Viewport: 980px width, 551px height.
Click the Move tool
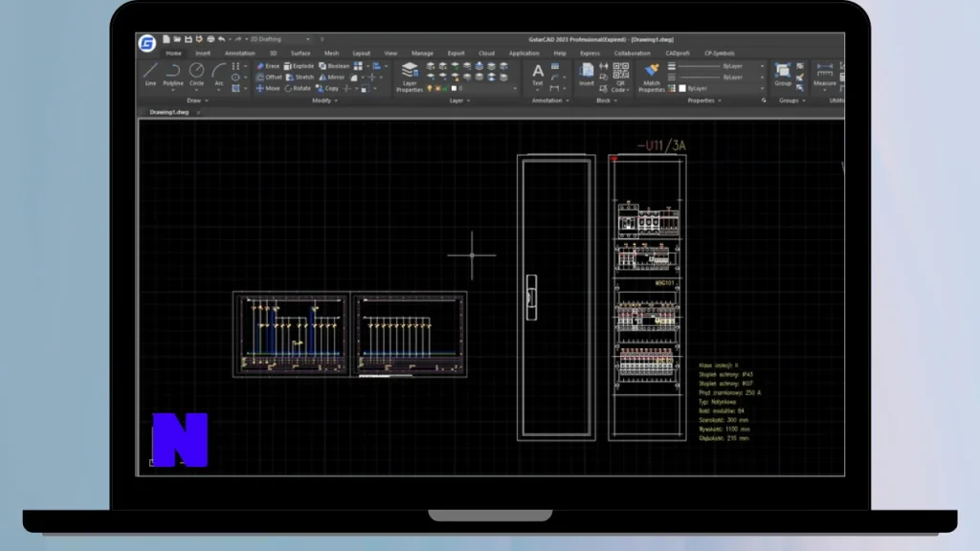[268, 88]
